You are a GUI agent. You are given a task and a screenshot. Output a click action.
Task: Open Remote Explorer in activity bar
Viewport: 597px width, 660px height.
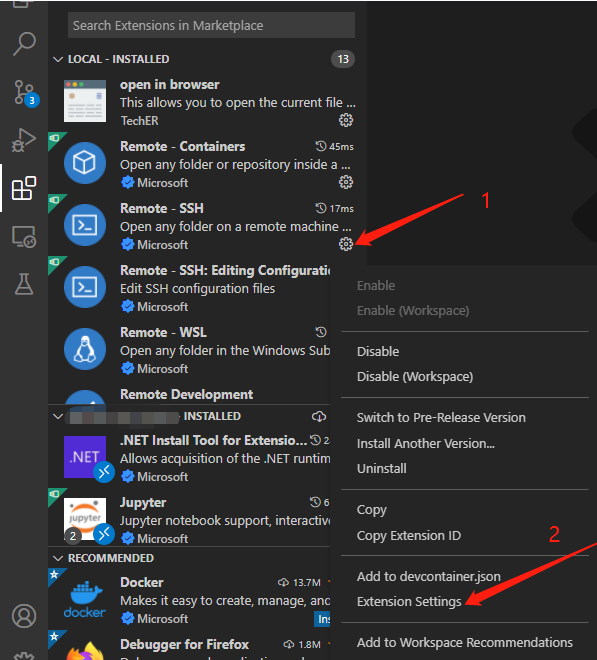tap(24, 237)
